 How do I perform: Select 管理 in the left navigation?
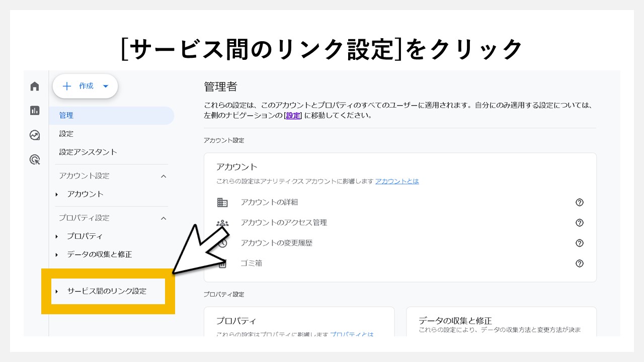coord(65,115)
